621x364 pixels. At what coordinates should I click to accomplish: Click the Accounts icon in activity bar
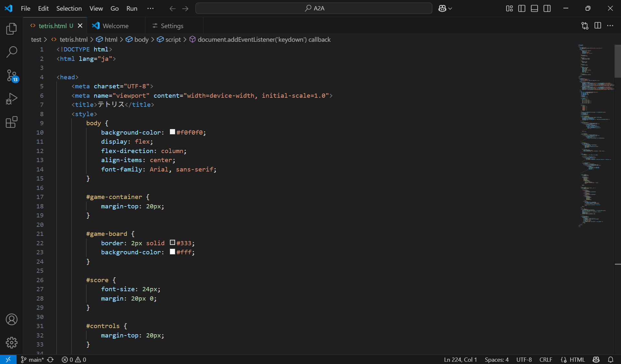(12, 319)
